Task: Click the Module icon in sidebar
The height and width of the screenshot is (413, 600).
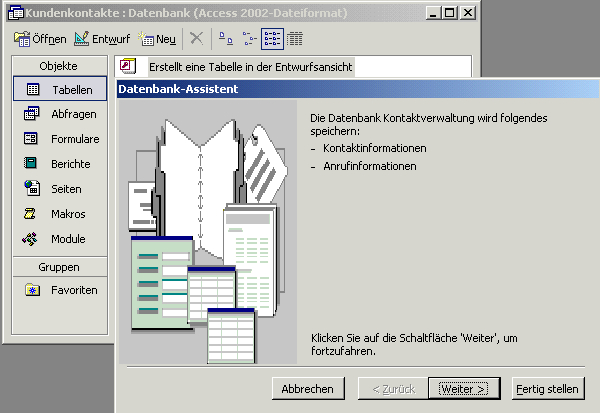Action: 30,239
